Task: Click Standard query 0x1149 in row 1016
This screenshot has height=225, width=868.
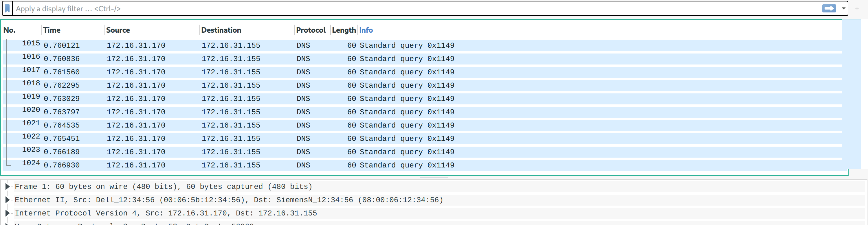Action: (407, 59)
